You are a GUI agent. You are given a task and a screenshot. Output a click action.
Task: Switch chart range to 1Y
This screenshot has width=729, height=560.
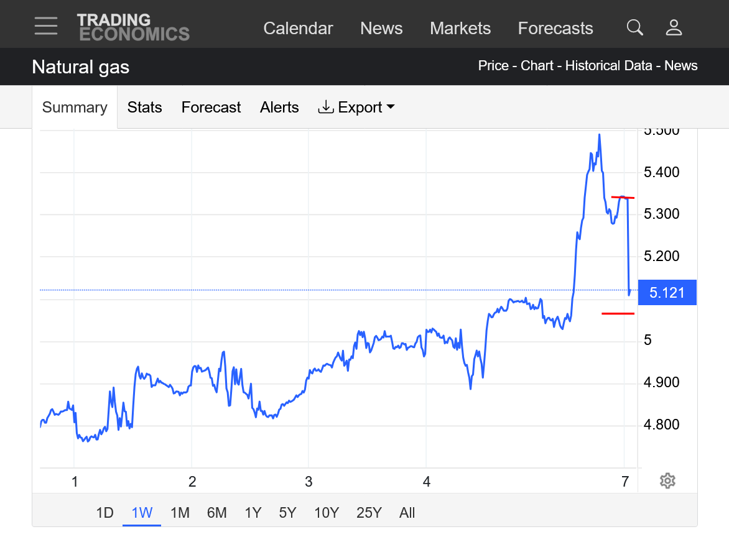click(253, 513)
